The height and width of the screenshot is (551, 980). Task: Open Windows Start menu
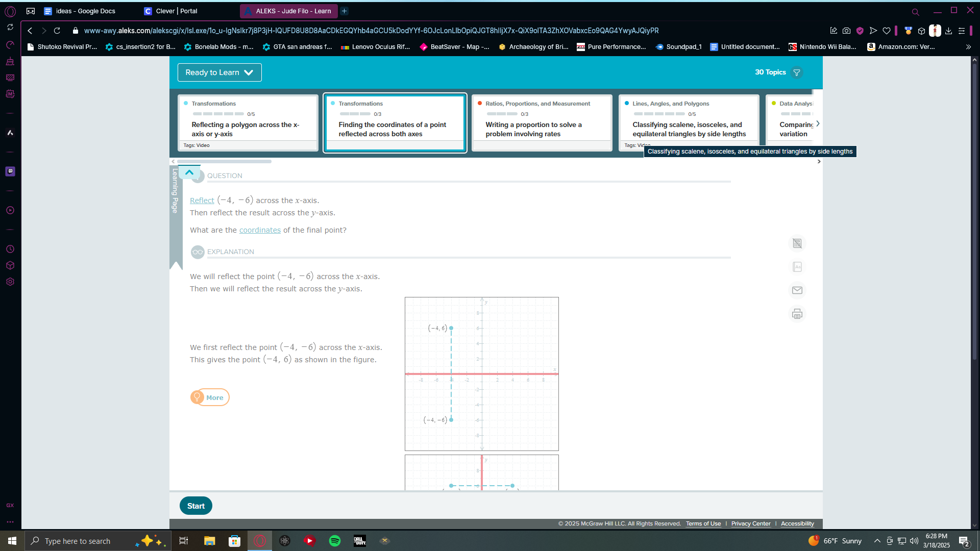coord(12,541)
